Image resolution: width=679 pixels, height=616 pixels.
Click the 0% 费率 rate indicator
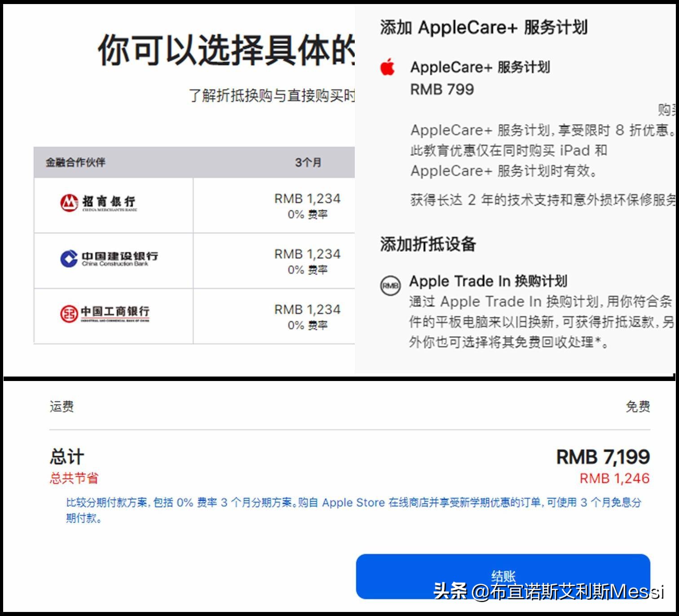[x=309, y=214]
